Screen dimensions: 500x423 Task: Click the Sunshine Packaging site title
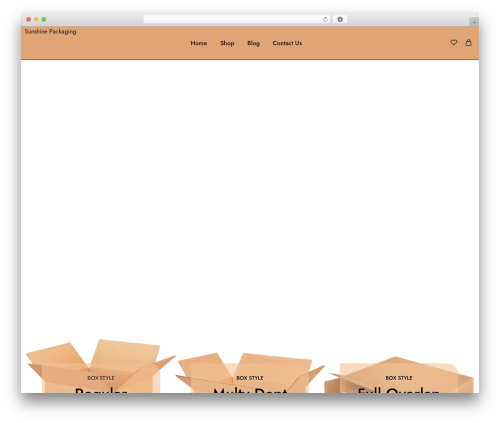(x=50, y=31)
